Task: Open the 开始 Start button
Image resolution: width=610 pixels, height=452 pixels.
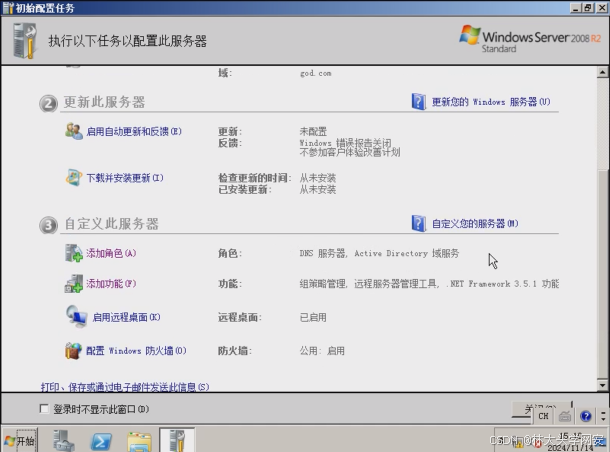Action: click(20, 441)
